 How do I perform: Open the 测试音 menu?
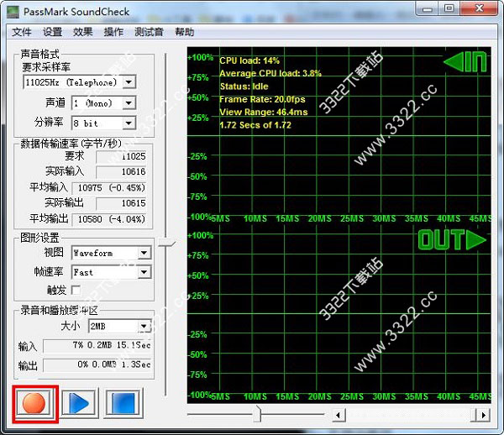coord(148,32)
